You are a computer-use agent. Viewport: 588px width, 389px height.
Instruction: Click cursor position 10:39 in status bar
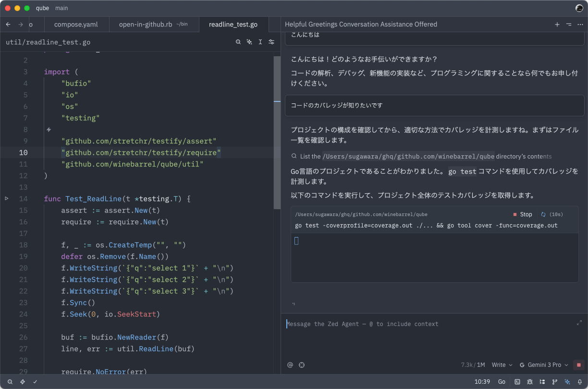click(482, 382)
